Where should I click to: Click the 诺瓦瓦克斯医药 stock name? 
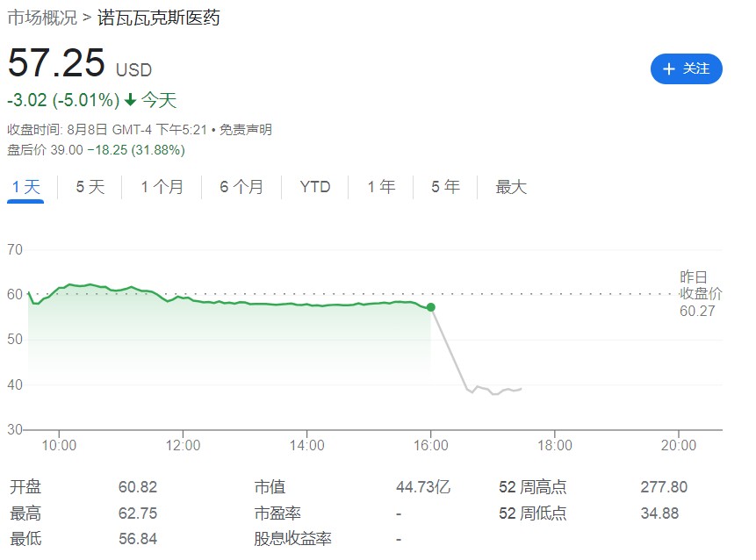click(159, 18)
